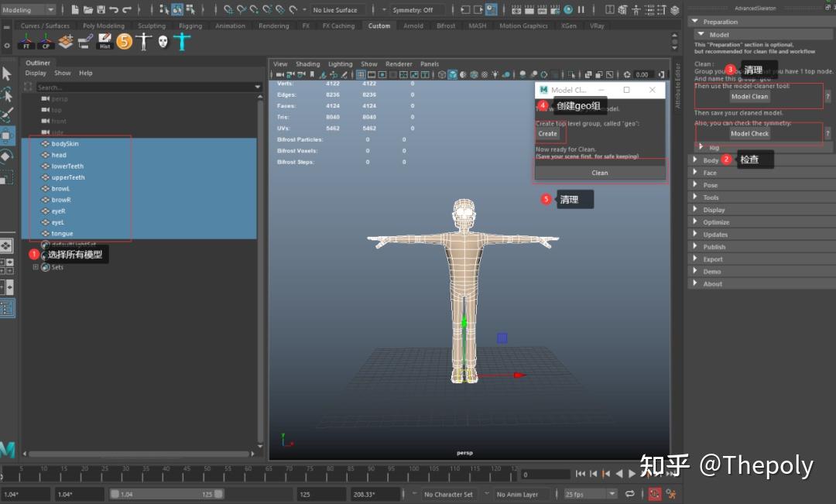Open the 25 fps frame rate dropdown

[x=590, y=494]
